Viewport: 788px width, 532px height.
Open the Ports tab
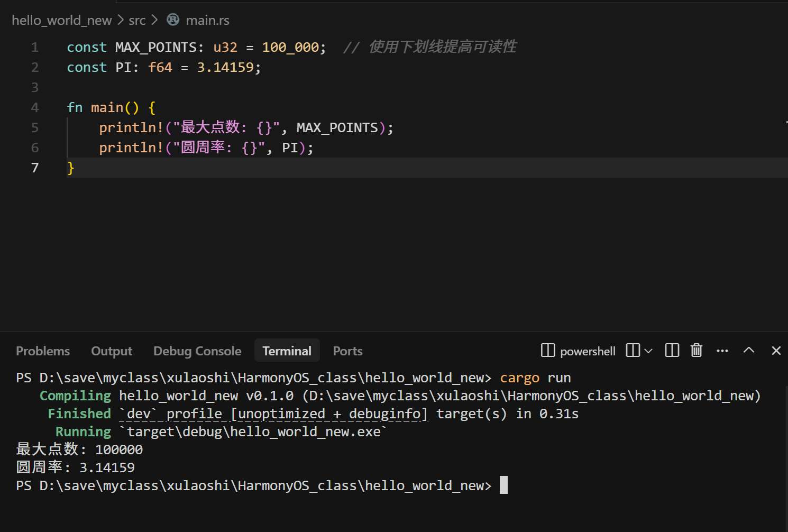347,351
